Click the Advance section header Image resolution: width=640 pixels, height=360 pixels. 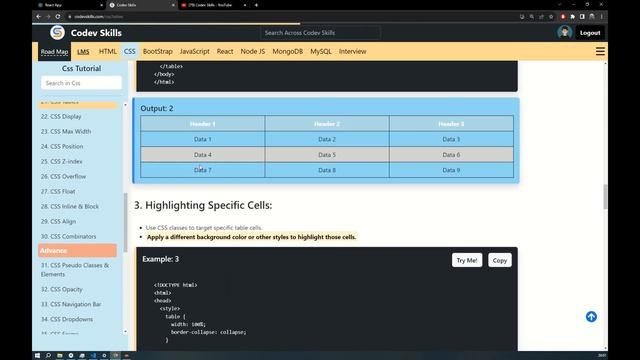(78, 251)
